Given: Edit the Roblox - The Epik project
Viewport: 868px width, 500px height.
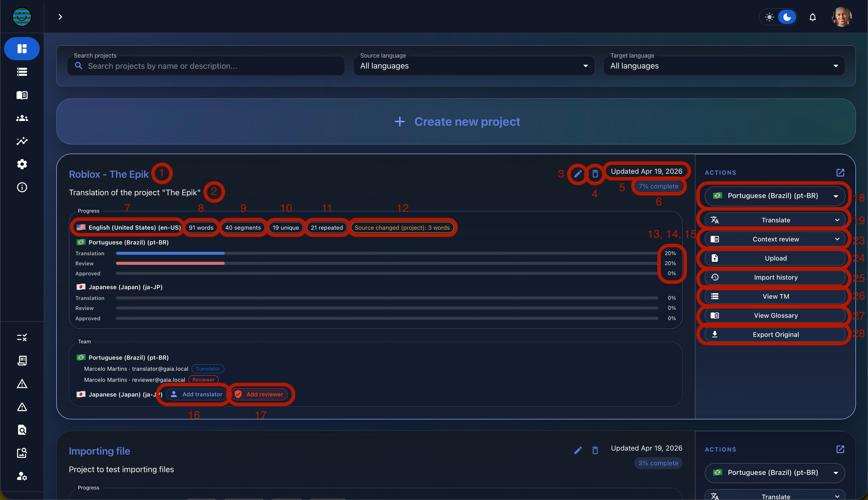Looking at the screenshot, I should click(578, 174).
